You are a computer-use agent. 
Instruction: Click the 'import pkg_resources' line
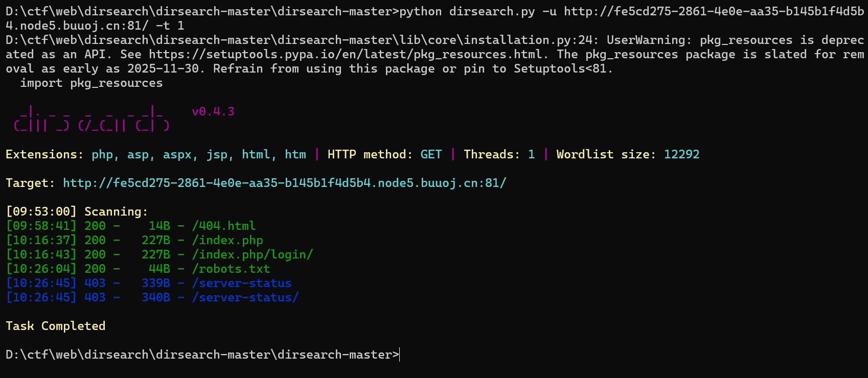point(92,83)
